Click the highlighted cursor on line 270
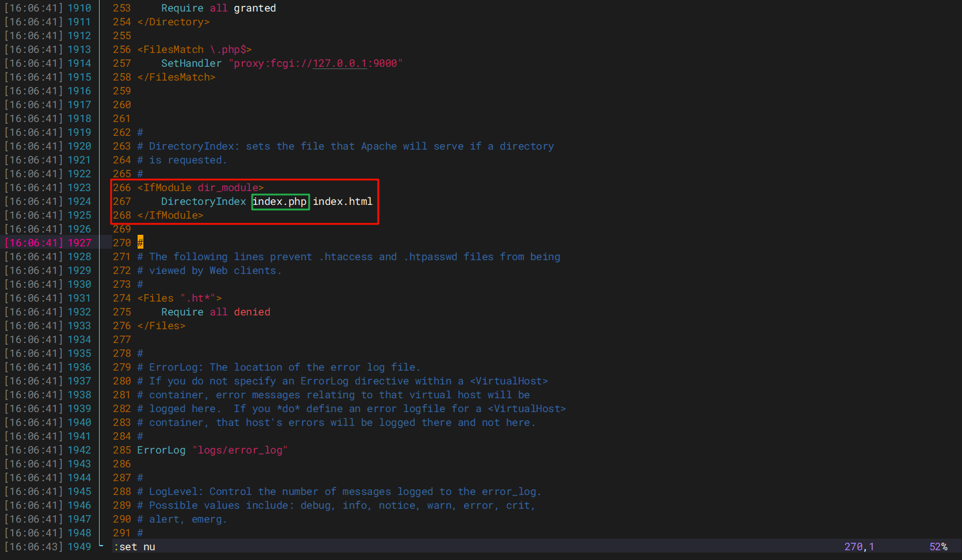 click(140, 243)
